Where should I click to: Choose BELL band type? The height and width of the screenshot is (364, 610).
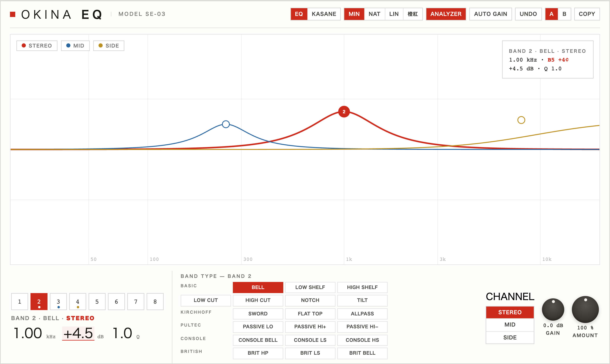pyautogui.click(x=258, y=287)
